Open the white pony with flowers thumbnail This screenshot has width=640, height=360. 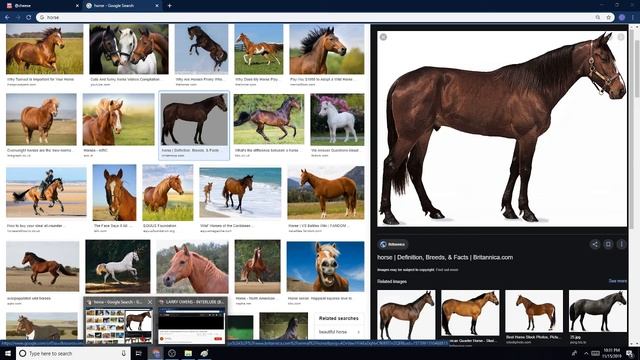[x=337, y=119]
